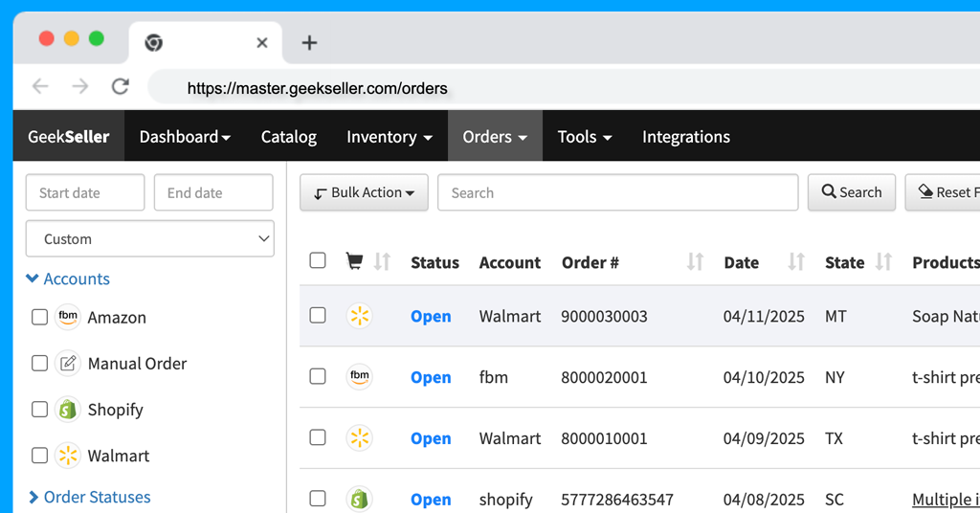Check the Manual Order account filter
The width and height of the screenshot is (980, 513).
(x=39, y=364)
